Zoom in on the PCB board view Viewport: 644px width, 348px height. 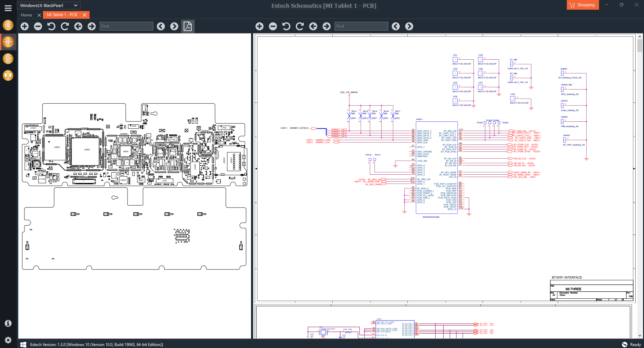point(24,26)
